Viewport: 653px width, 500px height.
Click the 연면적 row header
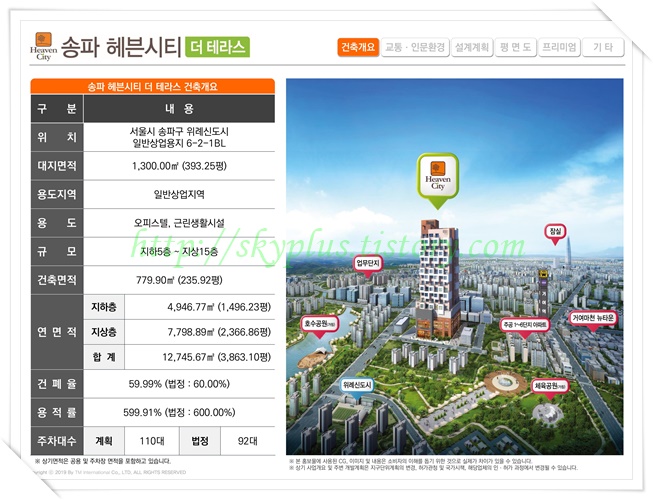57,332
